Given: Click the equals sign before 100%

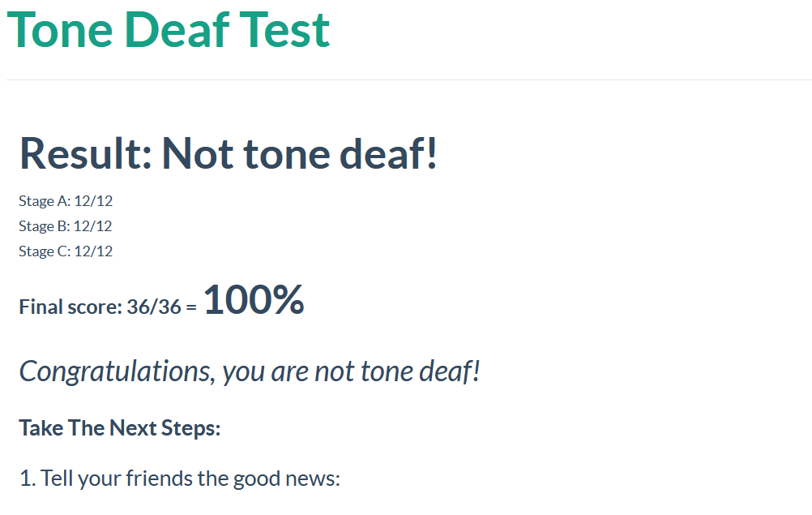Looking at the screenshot, I should [191, 307].
